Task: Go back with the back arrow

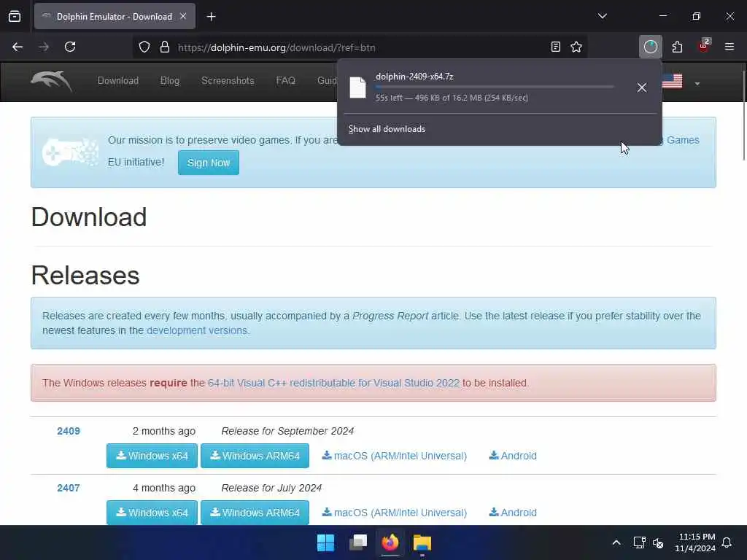Action: pyautogui.click(x=18, y=47)
